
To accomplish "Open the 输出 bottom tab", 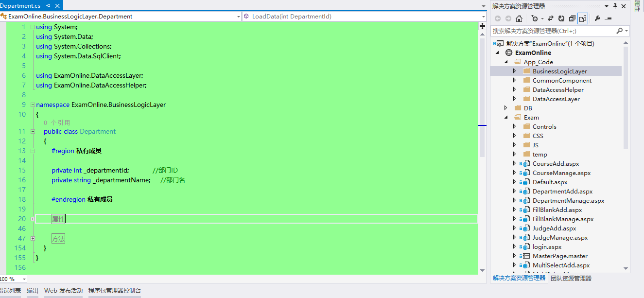I will click(33, 290).
